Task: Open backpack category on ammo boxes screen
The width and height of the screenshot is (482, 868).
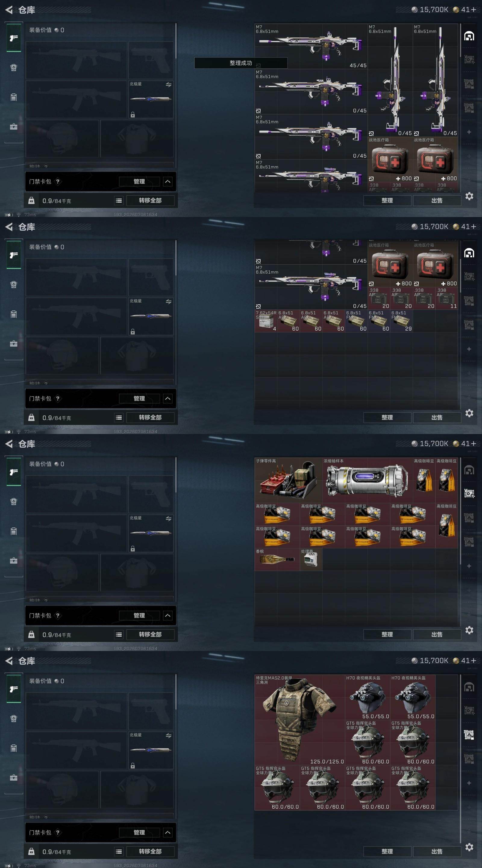Action: 14,314
